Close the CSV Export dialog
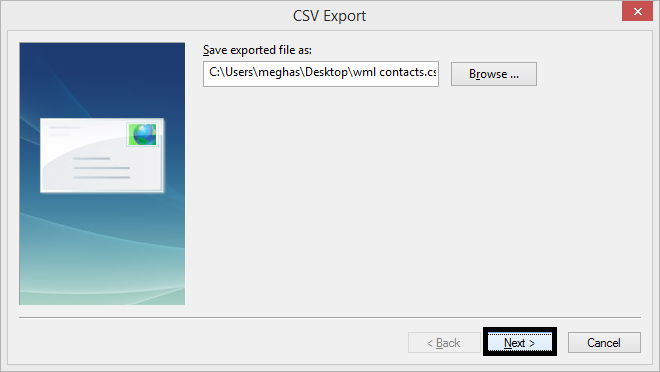 pyautogui.click(x=637, y=11)
